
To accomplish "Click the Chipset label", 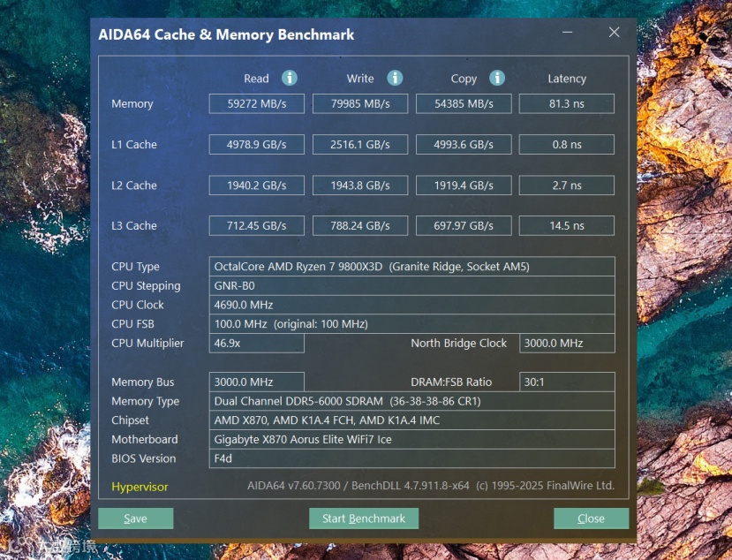I will point(131,420).
